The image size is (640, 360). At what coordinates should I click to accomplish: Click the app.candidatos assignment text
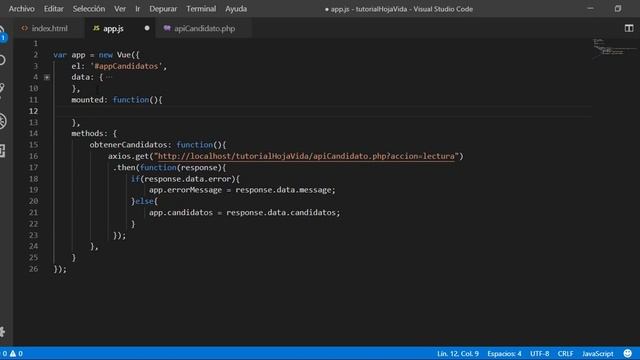(244, 212)
